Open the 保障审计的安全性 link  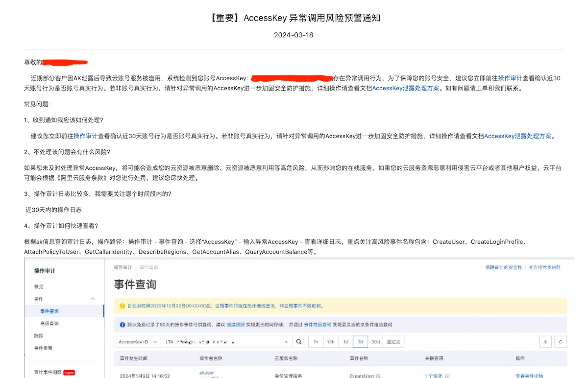pyautogui.click(x=503, y=268)
